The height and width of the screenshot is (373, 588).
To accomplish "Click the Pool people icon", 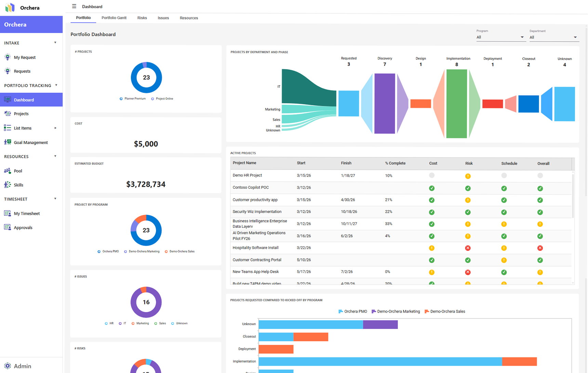I will [8, 171].
